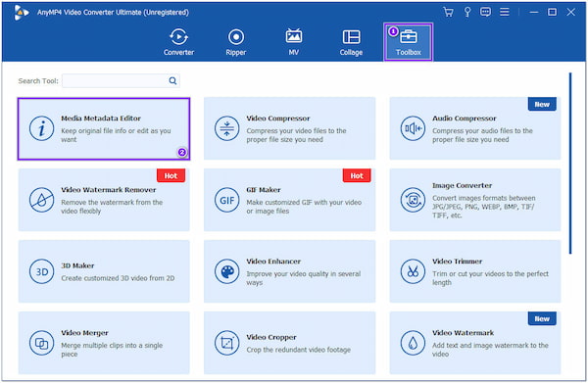Click the 3D Maker title
This screenshot has width=588, height=383.
point(77,265)
